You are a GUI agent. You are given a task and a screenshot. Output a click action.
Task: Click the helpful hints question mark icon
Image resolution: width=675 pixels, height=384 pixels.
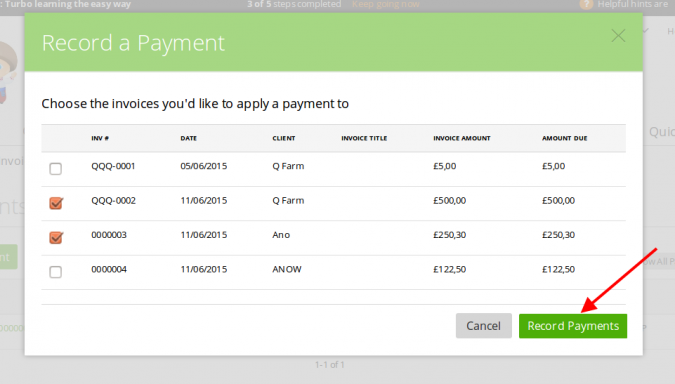click(586, 4)
